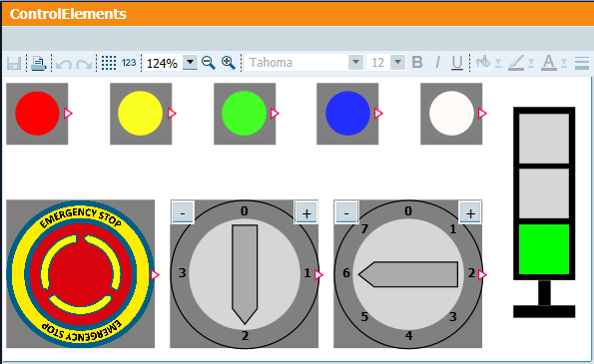Click the red indicator lamp
Viewport: 594px width, 364px height.
37,113
